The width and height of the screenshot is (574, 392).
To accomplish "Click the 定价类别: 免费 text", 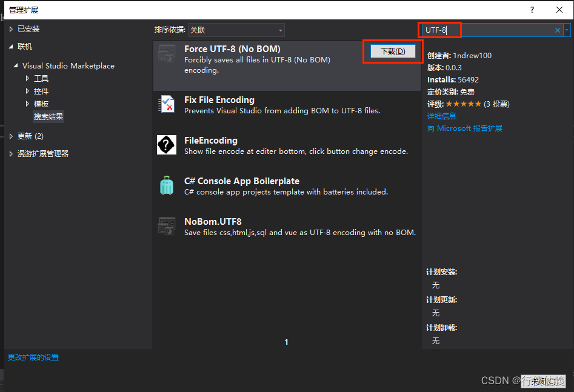I will point(451,92).
